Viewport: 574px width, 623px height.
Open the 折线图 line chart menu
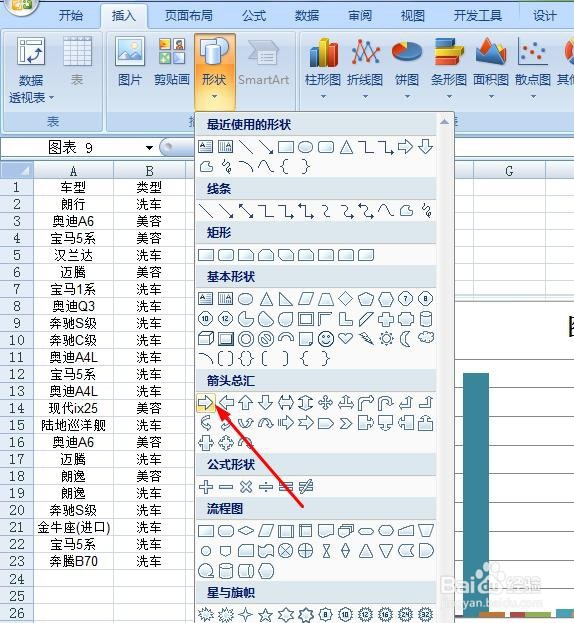pyautogui.click(x=365, y=70)
